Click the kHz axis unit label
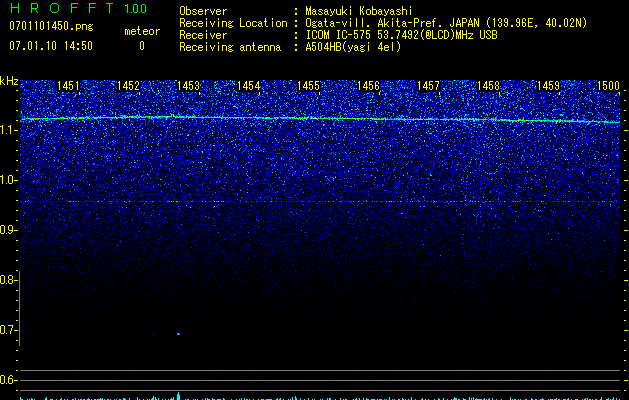The image size is (629, 400). (9, 81)
